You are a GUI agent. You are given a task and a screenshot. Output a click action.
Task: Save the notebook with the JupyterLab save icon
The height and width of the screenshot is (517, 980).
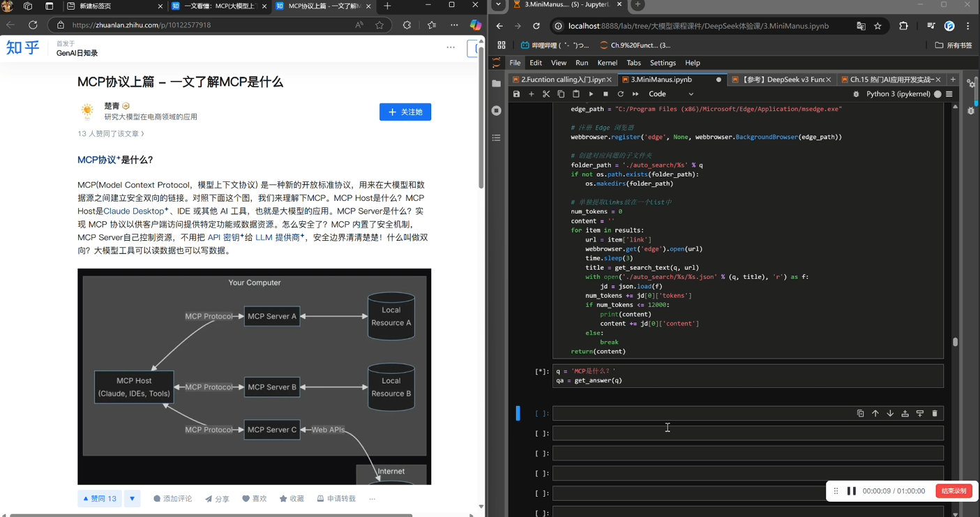tap(516, 94)
